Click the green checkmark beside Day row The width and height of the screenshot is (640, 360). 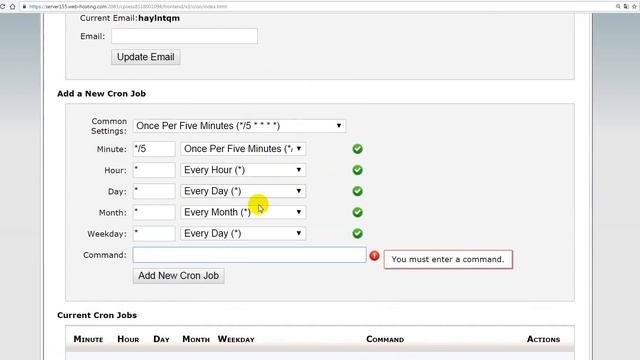[358, 191]
